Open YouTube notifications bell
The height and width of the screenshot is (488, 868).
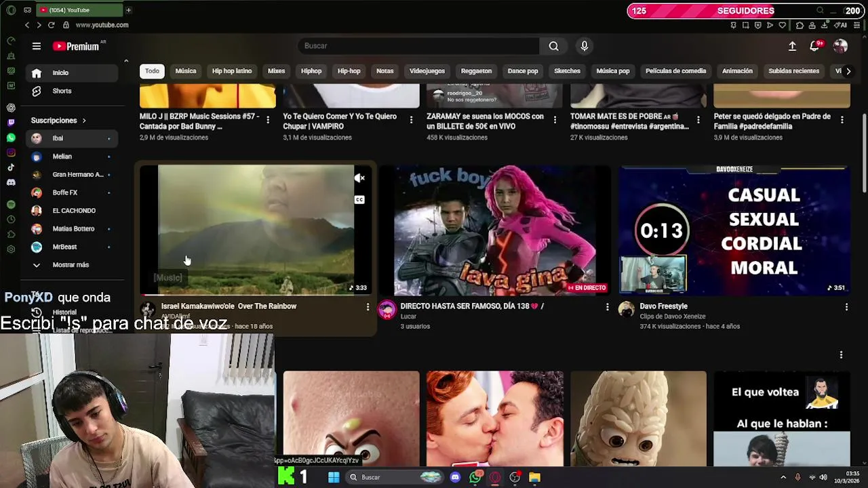814,46
